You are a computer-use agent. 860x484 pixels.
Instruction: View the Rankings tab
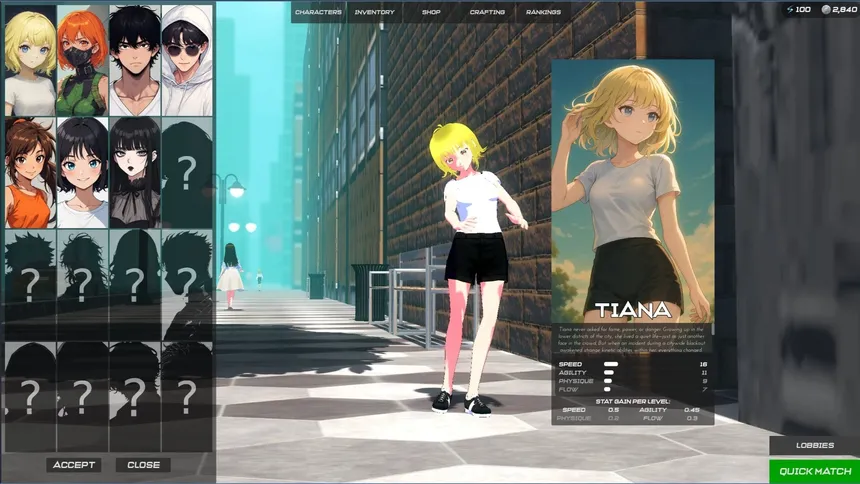pyautogui.click(x=543, y=12)
